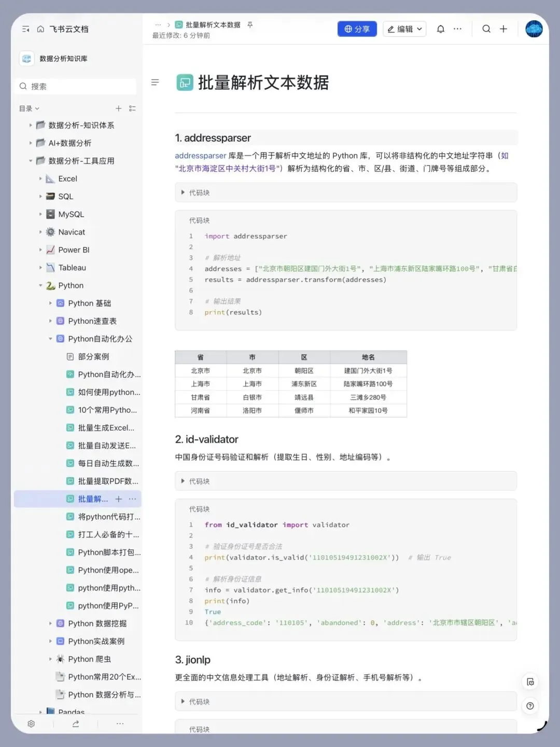The width and height of the screenshot is (560, 747).
Task: Open the help question-mark button
Action: (530, 706)
